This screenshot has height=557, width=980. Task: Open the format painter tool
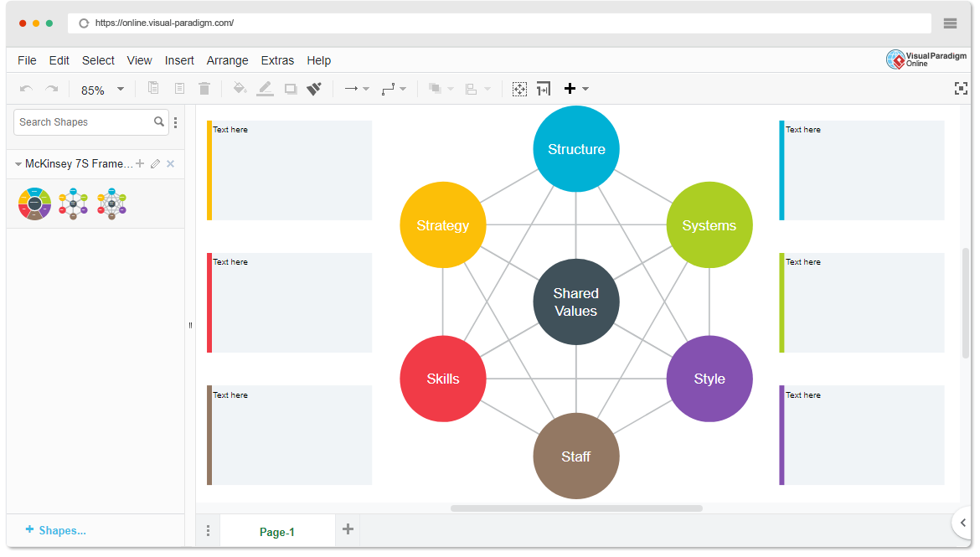[x=314, y=89]
